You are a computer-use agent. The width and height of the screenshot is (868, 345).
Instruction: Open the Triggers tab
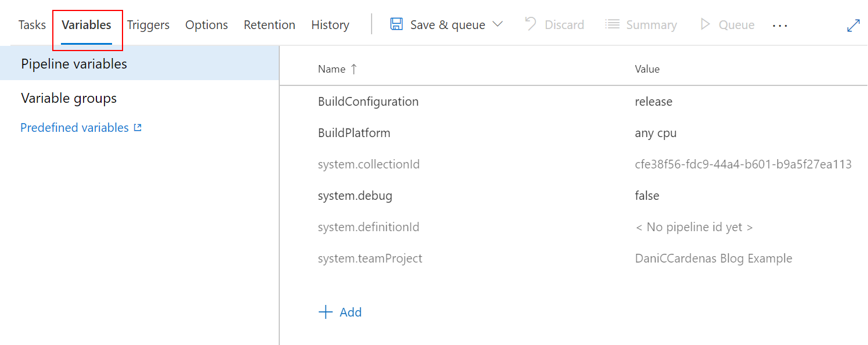coord(148,25)
